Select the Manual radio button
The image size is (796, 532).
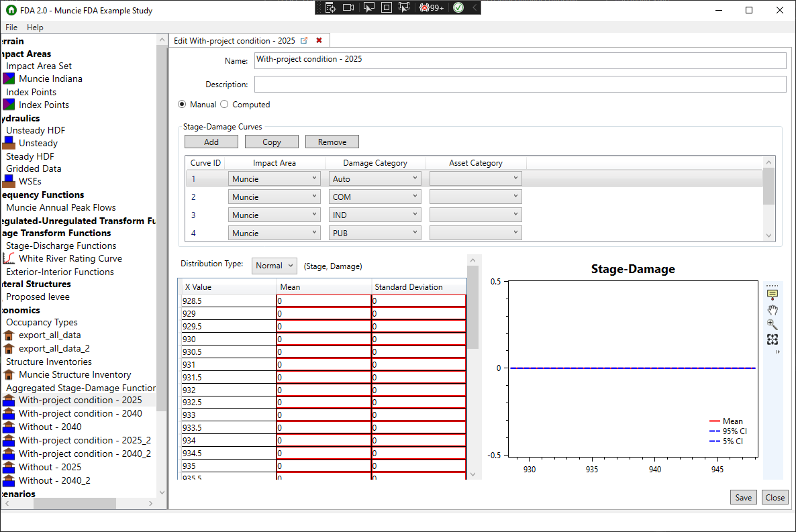[182, 104]
